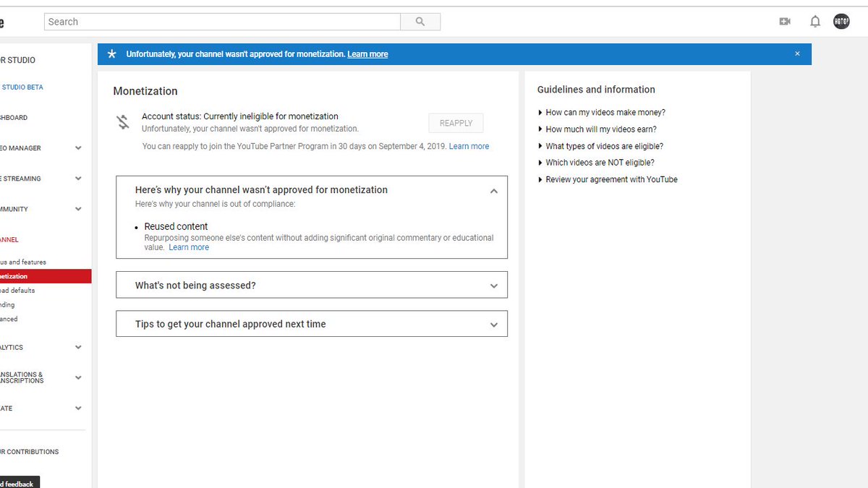The image size is (868, 488).
Task: Click Guidelines and information heading
Action: click(596, 90)
